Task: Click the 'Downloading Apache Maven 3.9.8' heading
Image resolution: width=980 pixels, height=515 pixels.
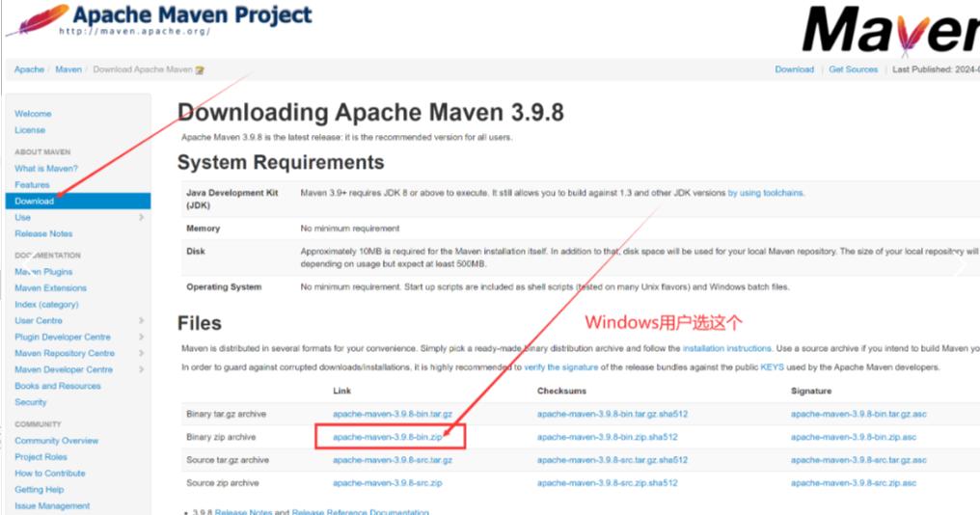Action: click(370, 113)
